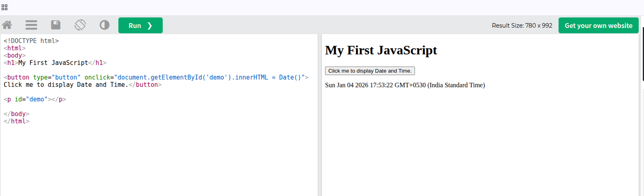
Task: Open the hamburger menu icon
Action: (x=31, y=25)
